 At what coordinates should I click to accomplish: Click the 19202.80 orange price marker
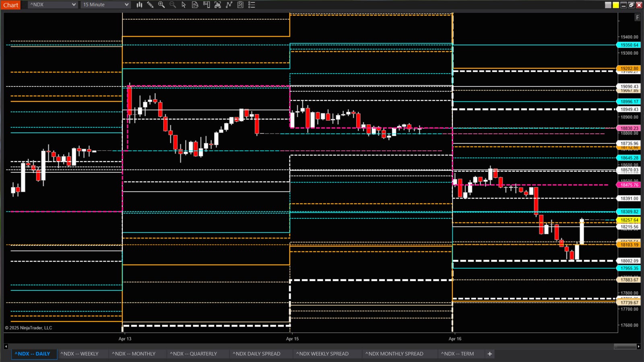click(629, 68)
